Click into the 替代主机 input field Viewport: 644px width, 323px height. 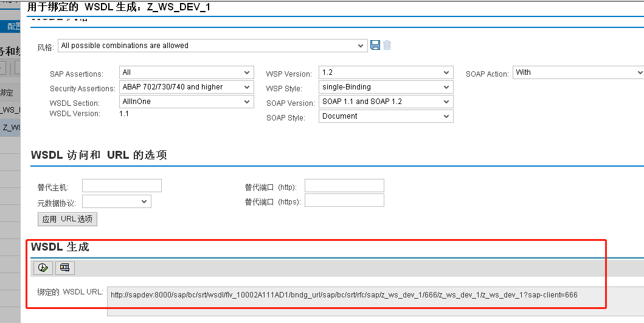[122, 186]
